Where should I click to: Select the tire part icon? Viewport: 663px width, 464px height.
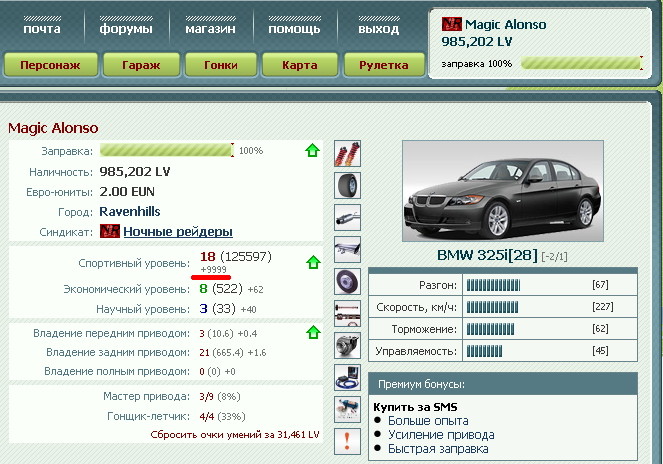point(347,185)
